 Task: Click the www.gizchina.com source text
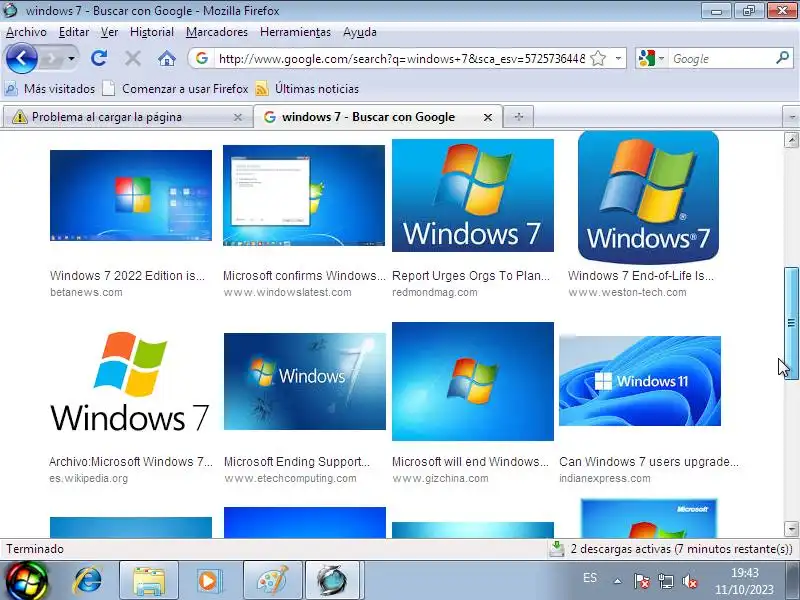pos(440,479)
